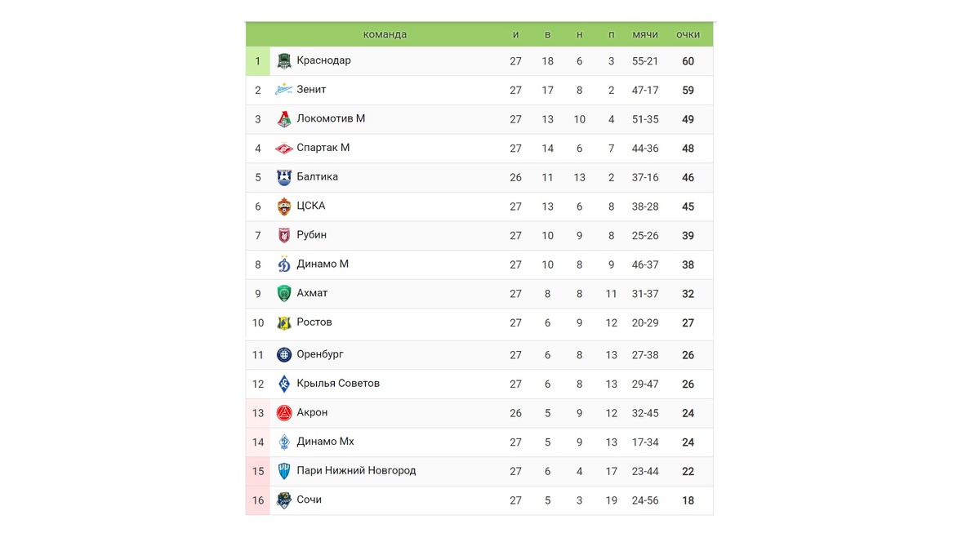Click the мячи column header
This screenshot has width=980, height=551.
[x=645, y=34]
